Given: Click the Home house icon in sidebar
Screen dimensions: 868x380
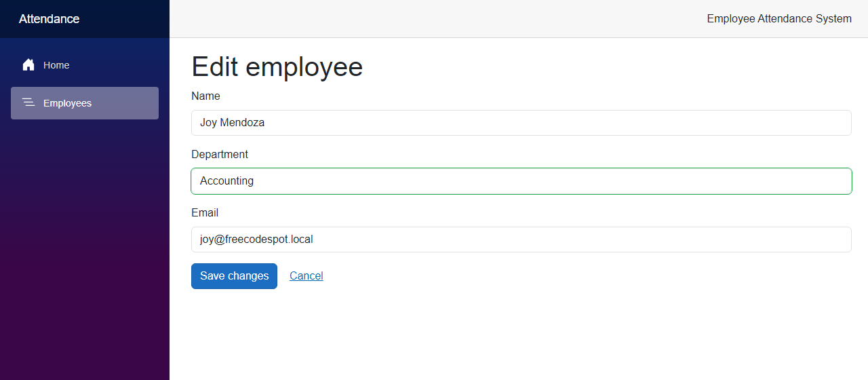Looking at the screenshot, I should tap(28, 65).
